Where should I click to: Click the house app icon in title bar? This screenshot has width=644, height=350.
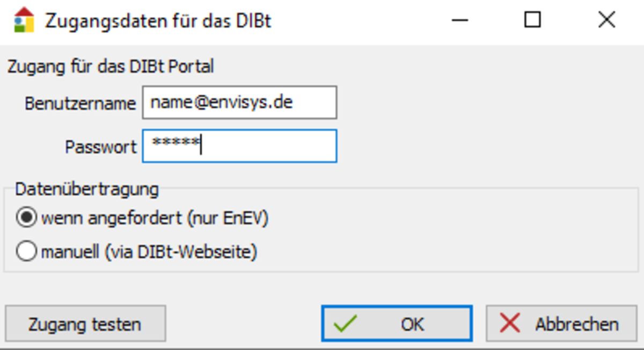pyautogui.click(x=24, y=20)
